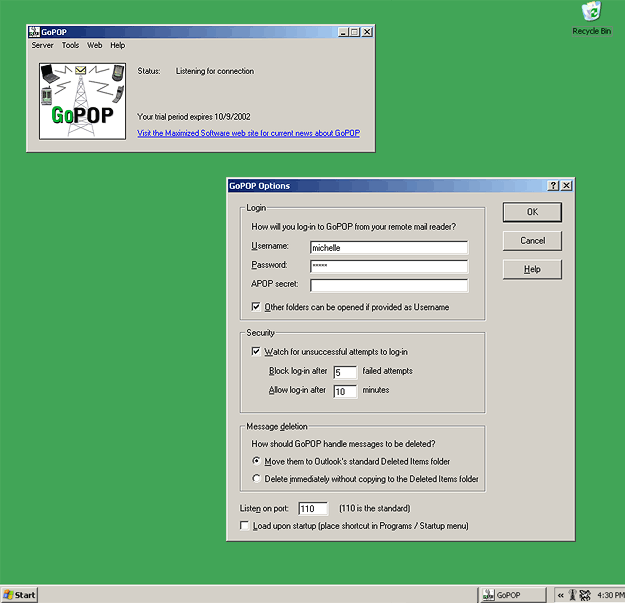625x603 pixels.
Task: Close the GoPOP main window
Action: pos(367,32)
